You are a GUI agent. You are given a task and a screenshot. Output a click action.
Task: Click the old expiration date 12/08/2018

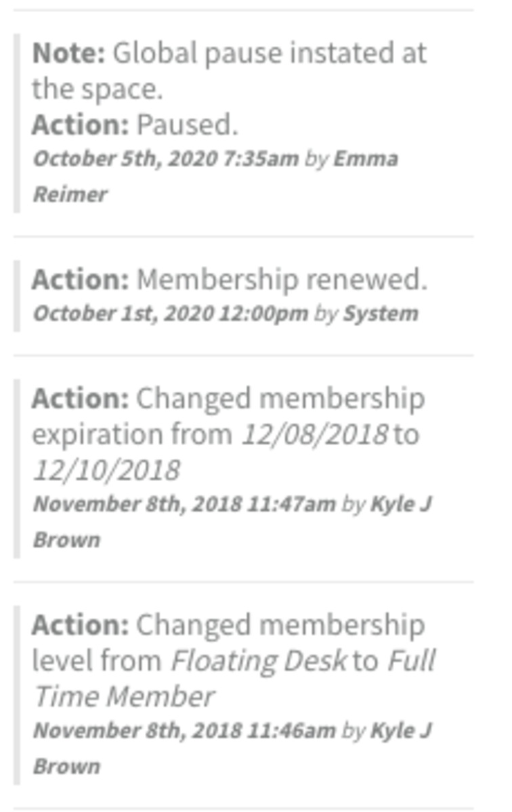pos(315,434)
